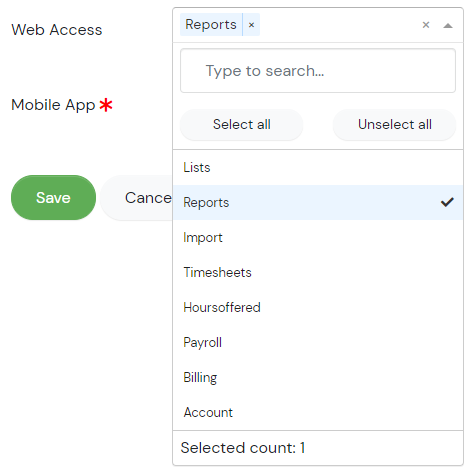Click the Type to search field
This screenshot has height=469, width=470.
coord(318,71)
